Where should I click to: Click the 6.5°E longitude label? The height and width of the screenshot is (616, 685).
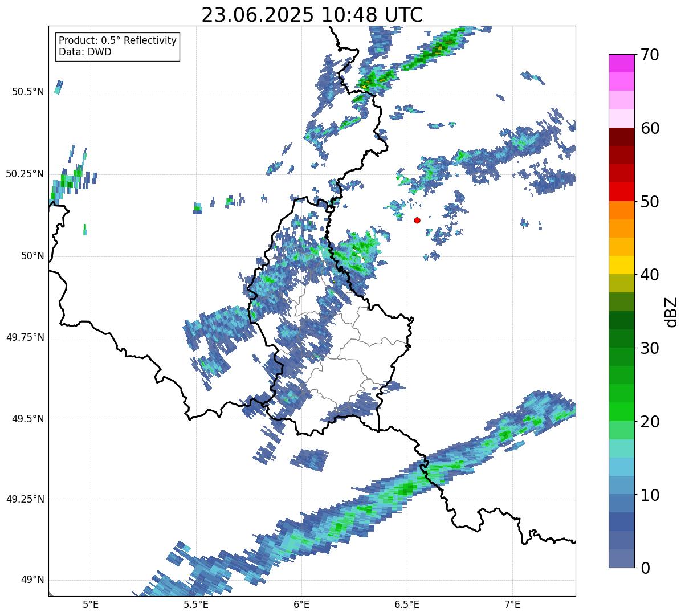point(407,604)
